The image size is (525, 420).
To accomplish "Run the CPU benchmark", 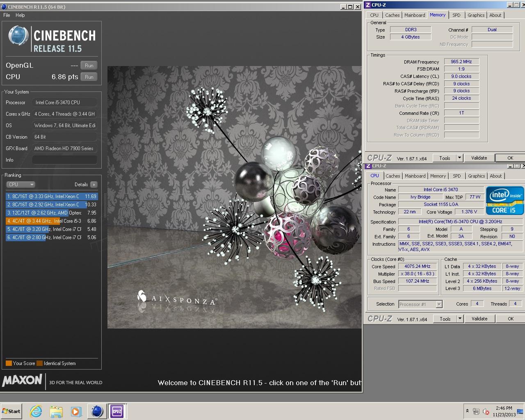I will click(89, 77).
